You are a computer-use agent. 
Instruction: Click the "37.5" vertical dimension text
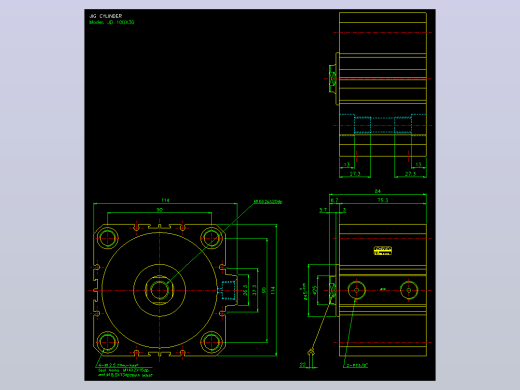click(x=254, y=290)
